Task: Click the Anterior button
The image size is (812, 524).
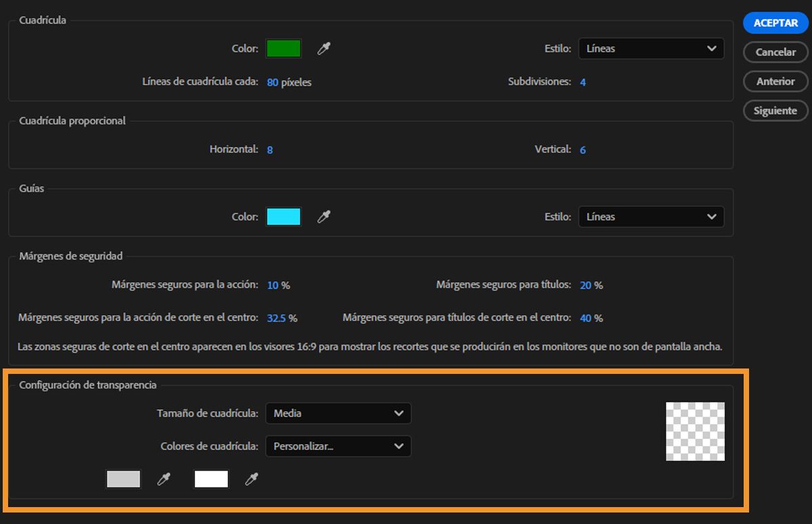Action: (775, 81)
